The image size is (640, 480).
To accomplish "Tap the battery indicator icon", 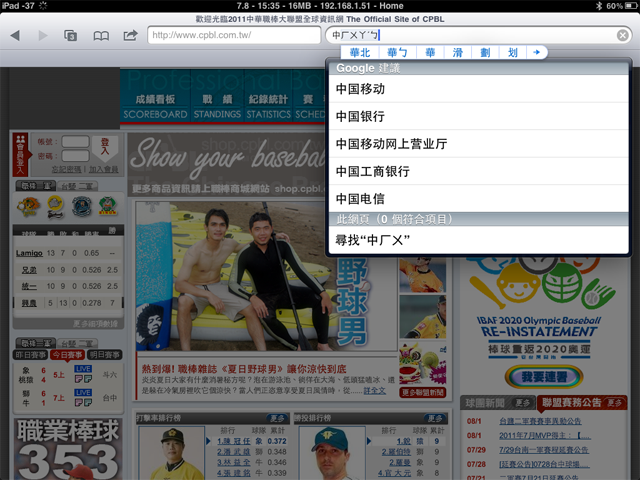I will coord(631,6).
